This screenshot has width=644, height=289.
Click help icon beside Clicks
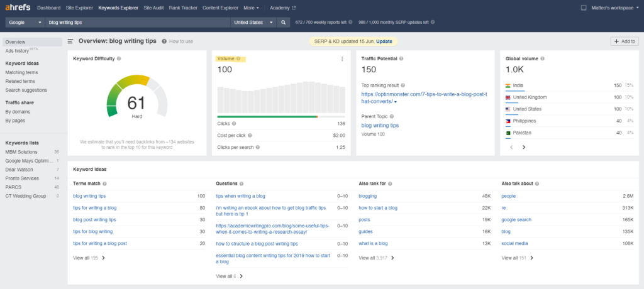[234, 124]
